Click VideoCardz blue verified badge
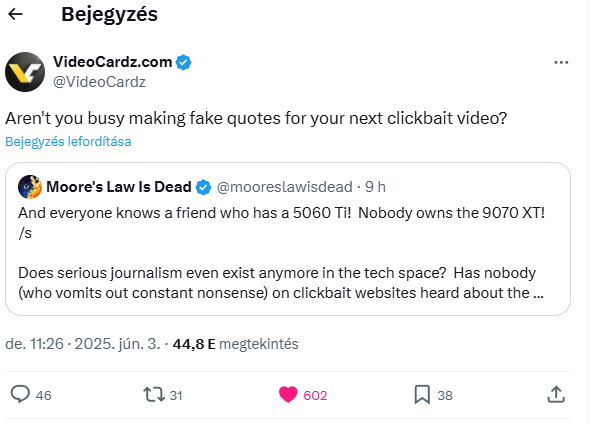 [x=183, y=62]
